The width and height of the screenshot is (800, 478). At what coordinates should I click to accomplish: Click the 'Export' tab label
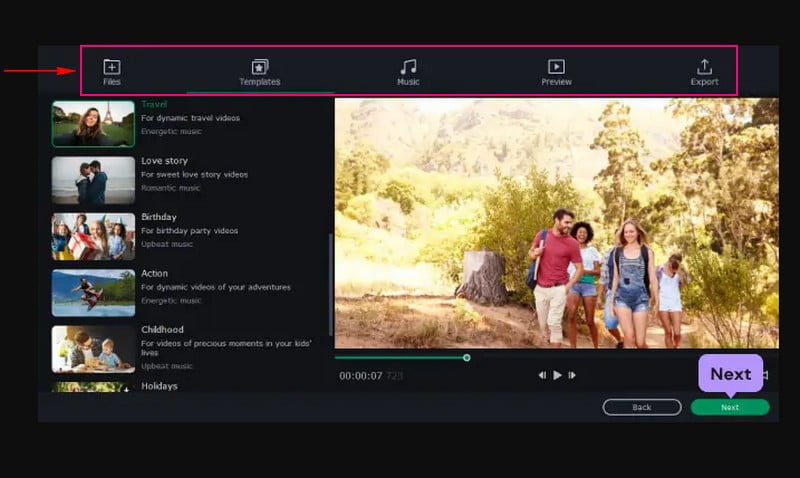coord(704,82)
